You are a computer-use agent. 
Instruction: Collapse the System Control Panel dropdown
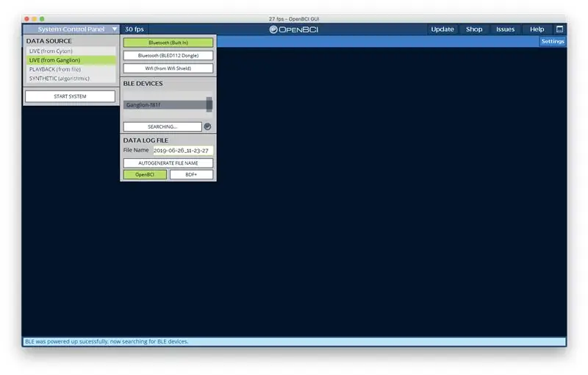point(71,29)
